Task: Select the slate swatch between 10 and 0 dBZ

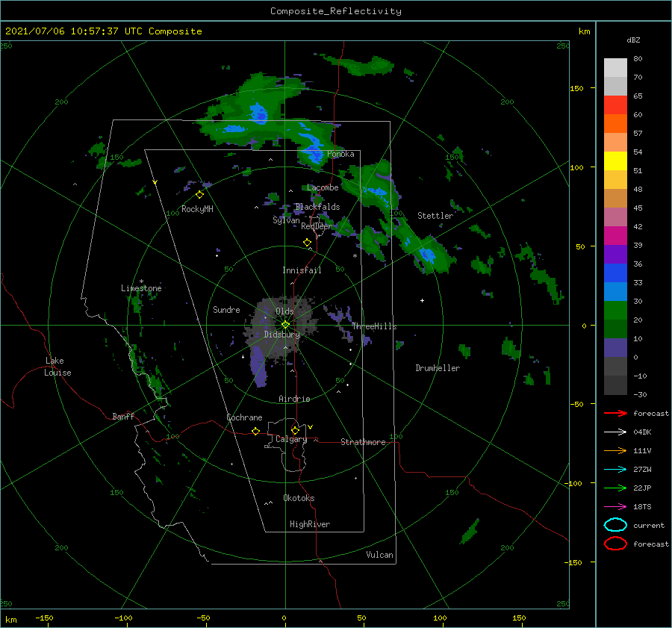Action: point(615,348)
